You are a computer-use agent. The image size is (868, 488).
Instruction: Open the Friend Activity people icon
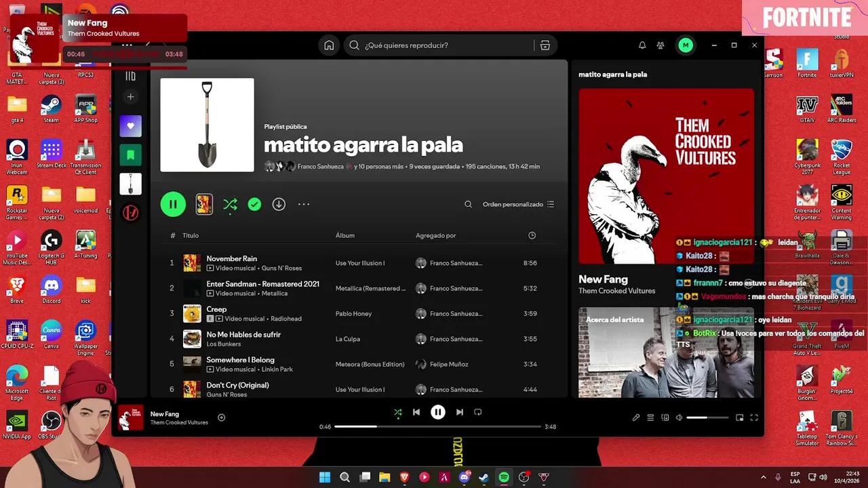(x=660, y=45)
